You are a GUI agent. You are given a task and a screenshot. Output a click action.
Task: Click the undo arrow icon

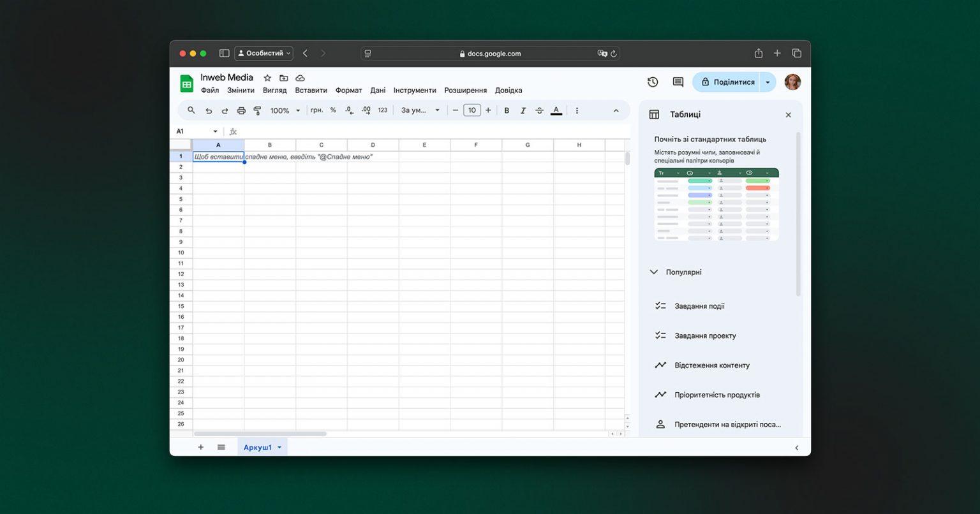click(x=208, y=110)
